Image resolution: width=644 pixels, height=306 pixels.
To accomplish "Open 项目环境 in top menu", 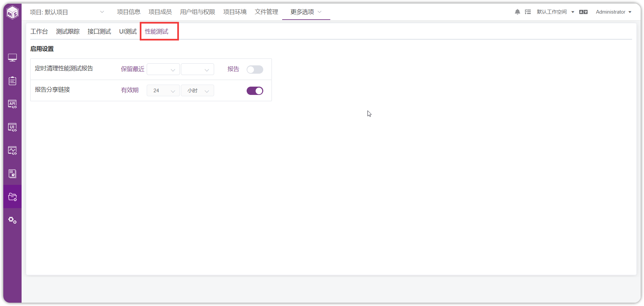I will 235,12.
